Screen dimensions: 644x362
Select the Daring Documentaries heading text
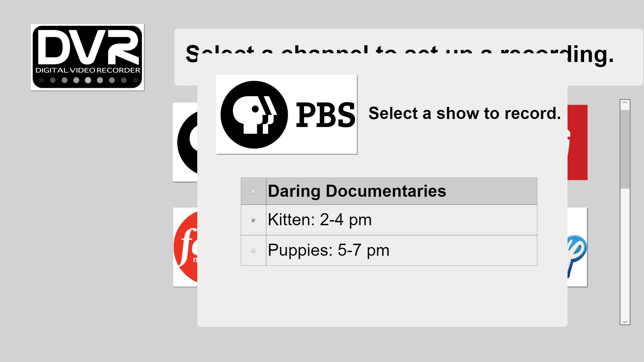(357, 191)
